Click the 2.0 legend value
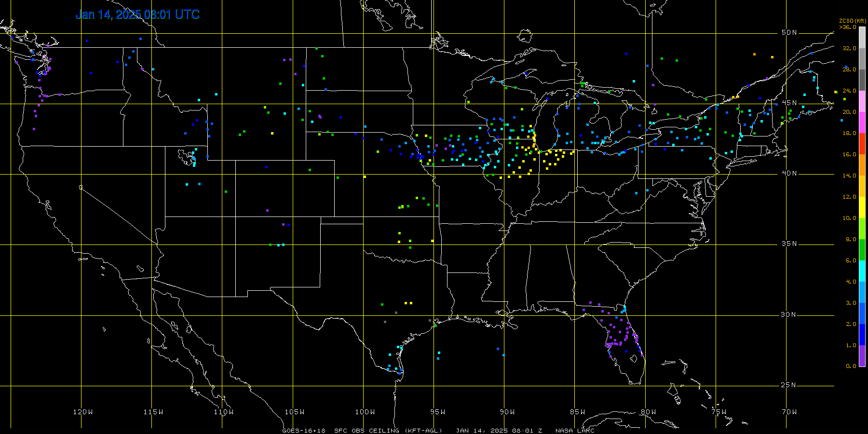868x434 pixels. click(851, 324)
